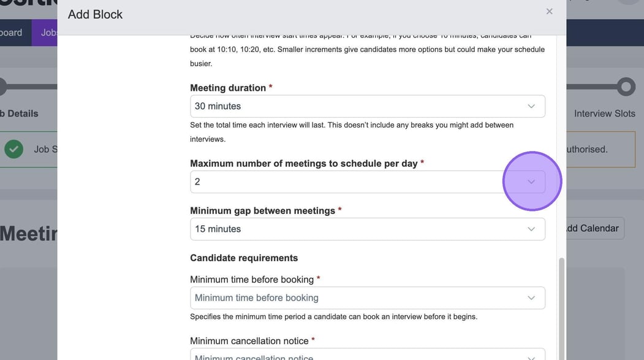Click the Meeting duration chevron arrow
Image resolution: width=644 pixels, height=360 pixels.
pyautogui.click(x=531, y=106)
